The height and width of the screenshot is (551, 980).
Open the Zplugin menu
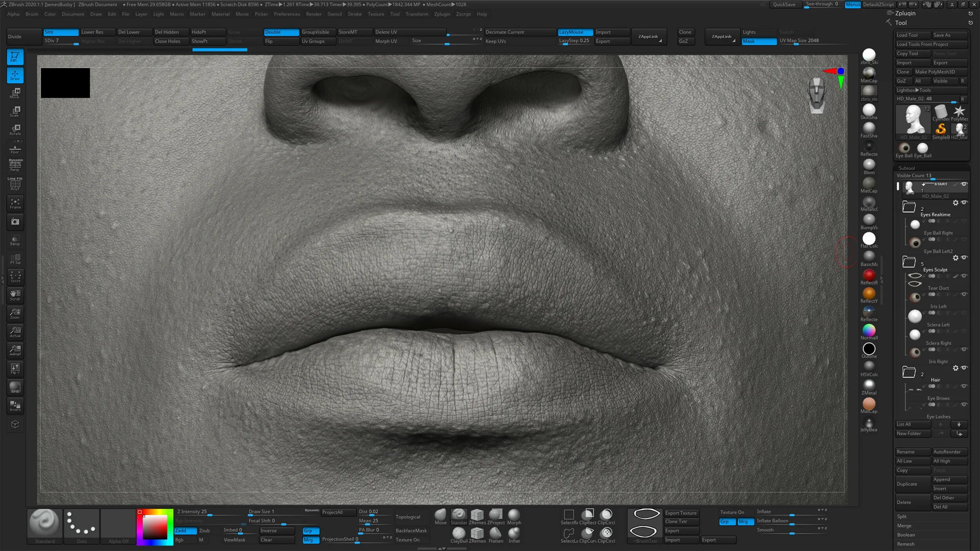pyautogui.click(x=442, y=14)
